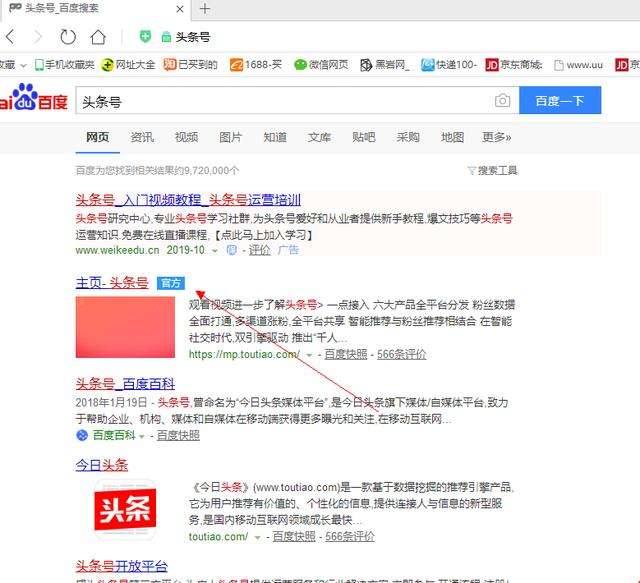
Task: Open a new browser tab
Action: (x=205, y=9)
